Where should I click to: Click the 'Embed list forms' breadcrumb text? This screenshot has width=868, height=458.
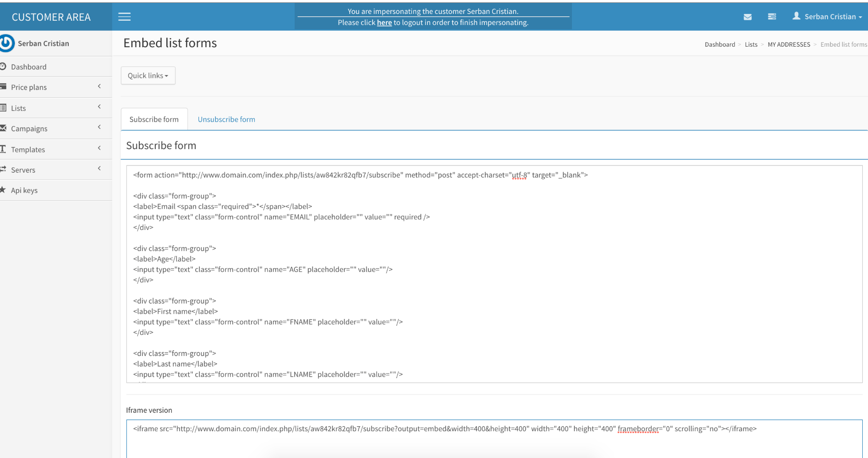tap(843, 44)
